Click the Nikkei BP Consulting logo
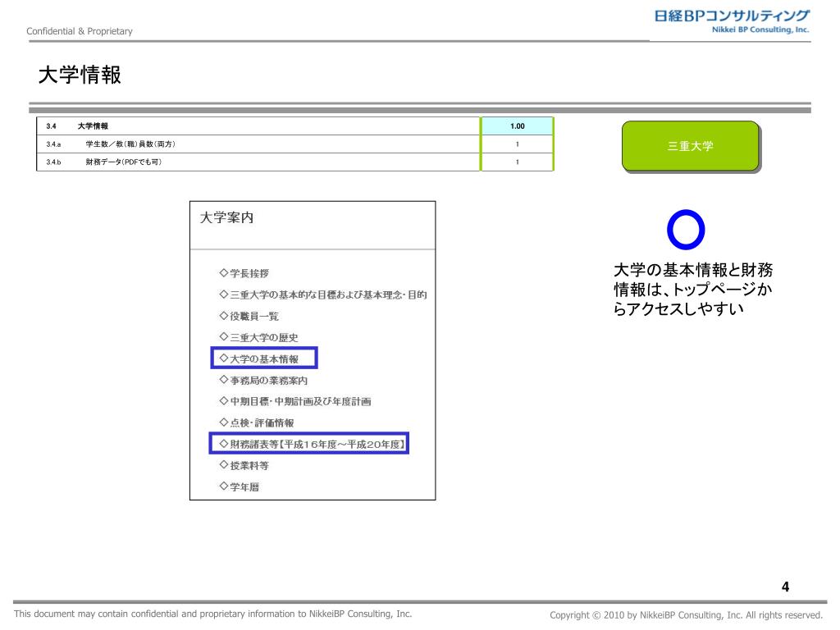The height and width of the screenshot is (630, 840). pos(731,21)
